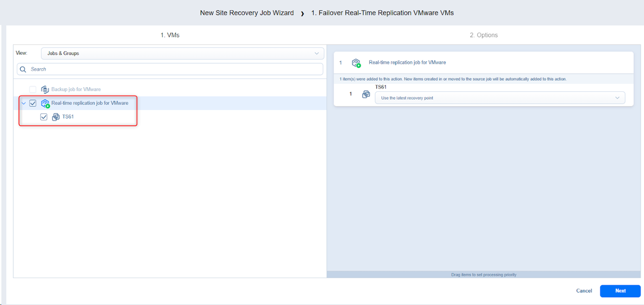Viewport: 644px width, 305px height.
Task: Tick the Backup job for VMware checkbox
Action: point(33,89)
